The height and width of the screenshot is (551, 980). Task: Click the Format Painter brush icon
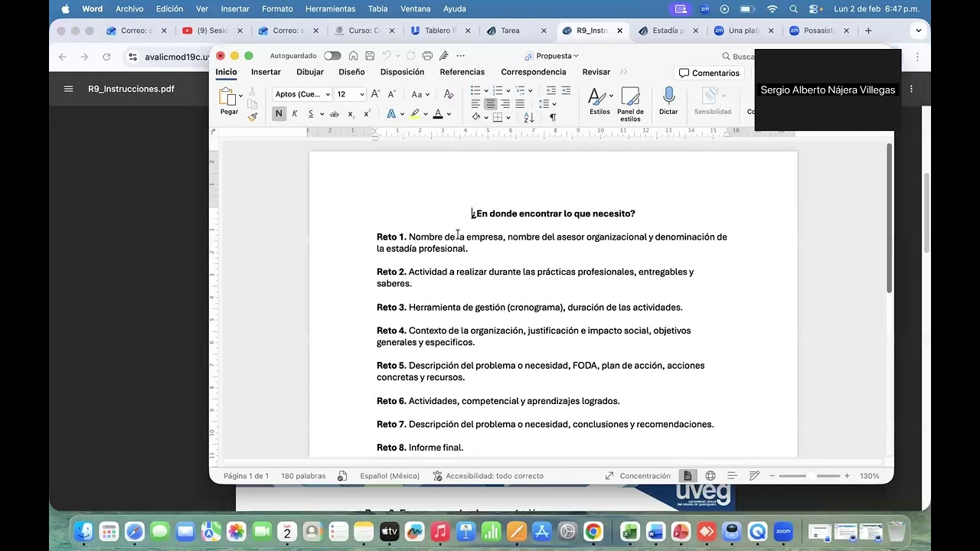[253, 117]
